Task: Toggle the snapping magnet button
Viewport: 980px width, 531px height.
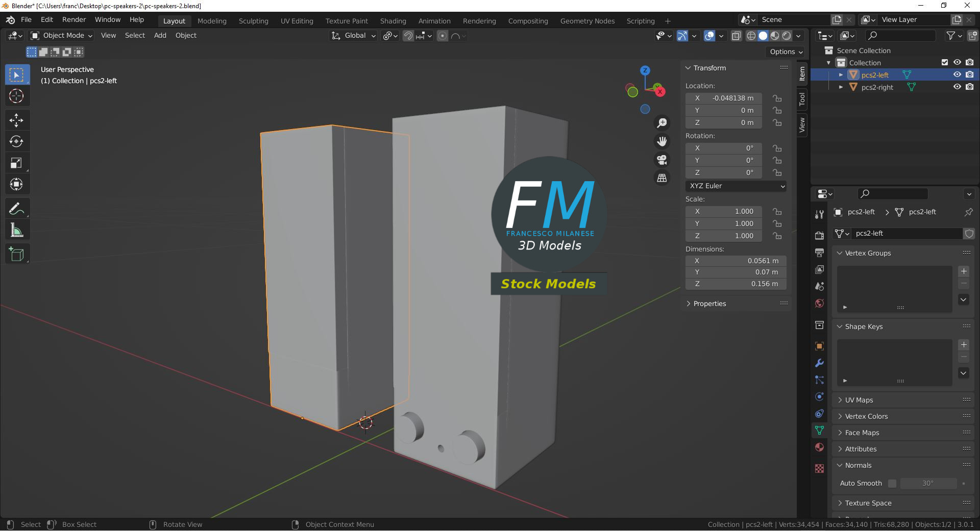Action: coord(408,36)
